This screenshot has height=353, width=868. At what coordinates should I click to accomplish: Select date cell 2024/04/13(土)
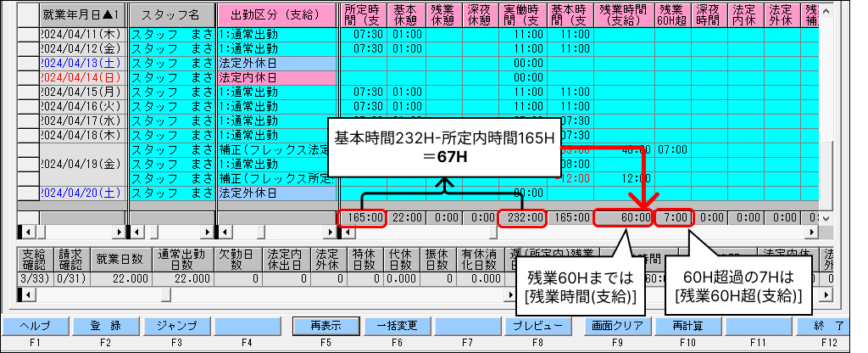tap(83, 63)
